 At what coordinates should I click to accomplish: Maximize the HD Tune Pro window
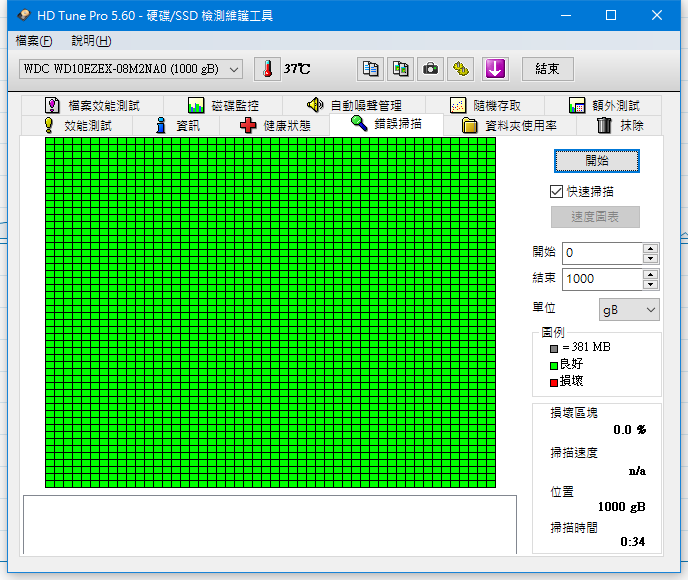tap(611, 15)
